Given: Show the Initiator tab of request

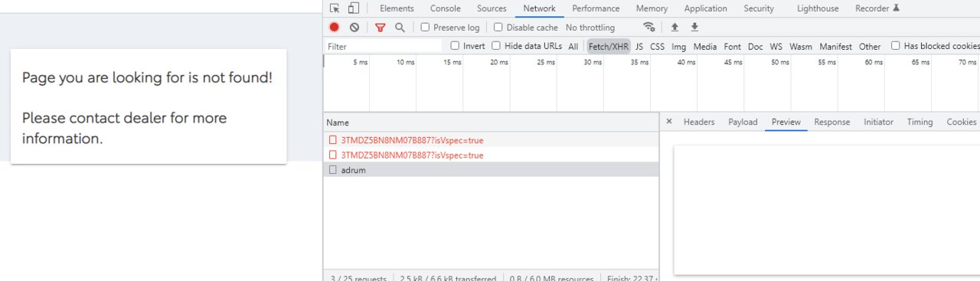Looking at the screenshot, I should (878, 122).
